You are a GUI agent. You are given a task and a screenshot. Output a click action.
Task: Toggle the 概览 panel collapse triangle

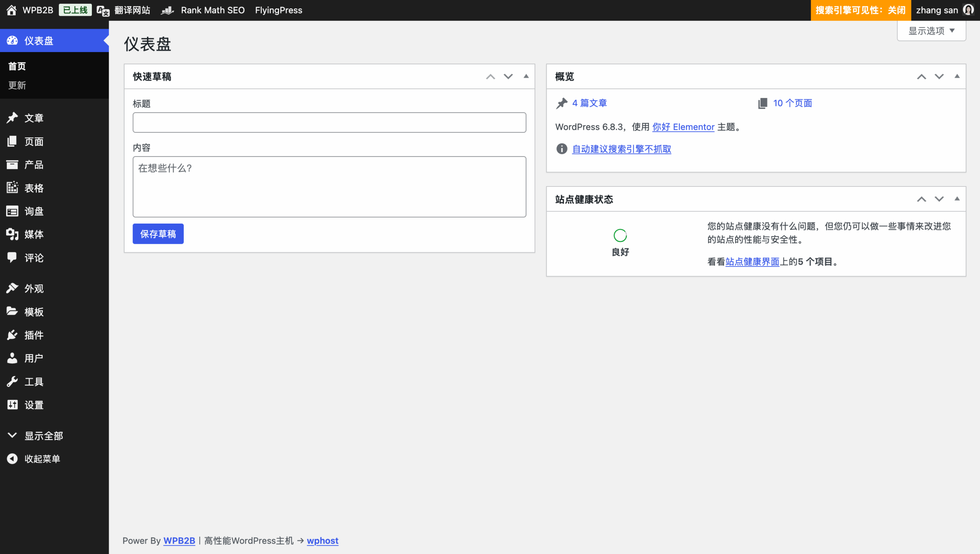tap(957, 76)
